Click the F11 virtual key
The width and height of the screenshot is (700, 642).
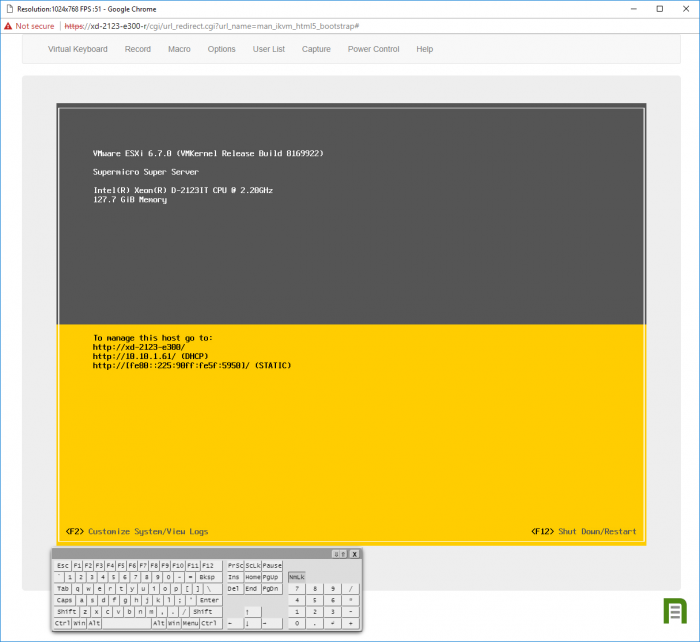[x=193, y=566]
